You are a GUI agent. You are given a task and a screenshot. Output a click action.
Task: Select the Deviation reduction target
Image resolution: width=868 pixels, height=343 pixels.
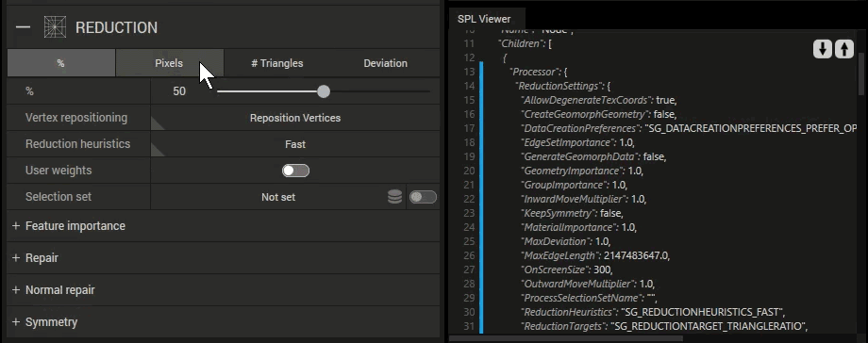coord(385,63)
